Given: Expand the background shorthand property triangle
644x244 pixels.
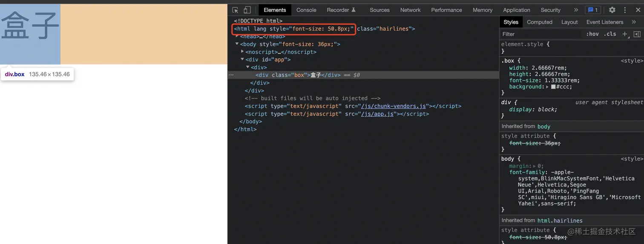Looking at the screenshot, I should coord(548,87).
